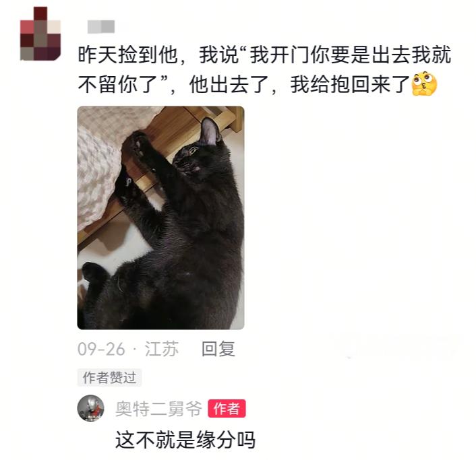Open the pixelated commenter avatar
Image resolution: width=476 pixels, height=460 pixels.
pos(40,34)
